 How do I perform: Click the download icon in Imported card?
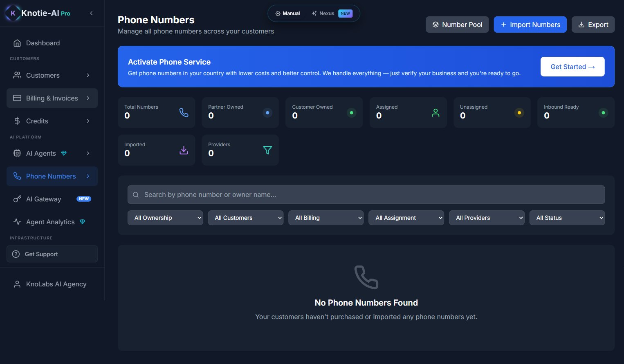(184, 150)
